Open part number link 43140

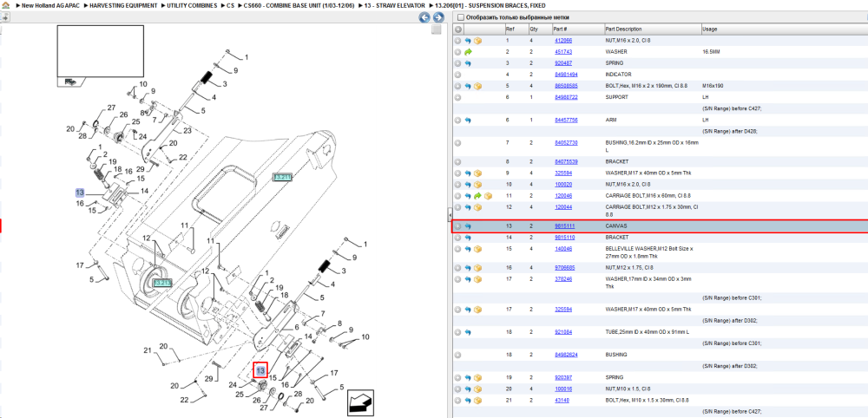562,400
